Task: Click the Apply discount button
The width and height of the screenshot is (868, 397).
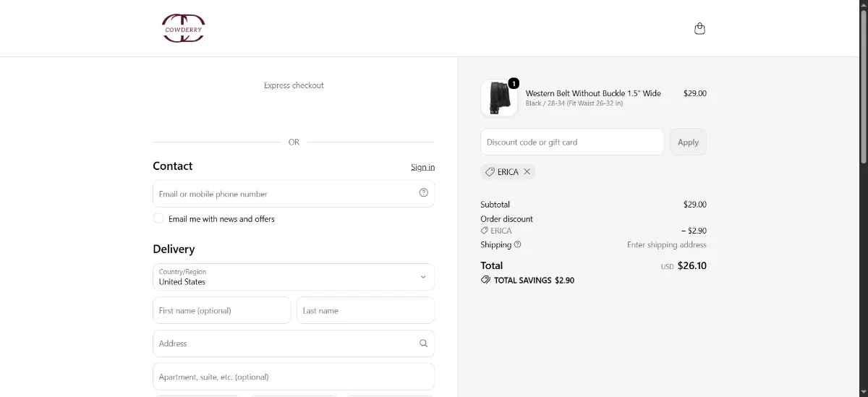Action: pyautogui.click(x=688, y=142)
